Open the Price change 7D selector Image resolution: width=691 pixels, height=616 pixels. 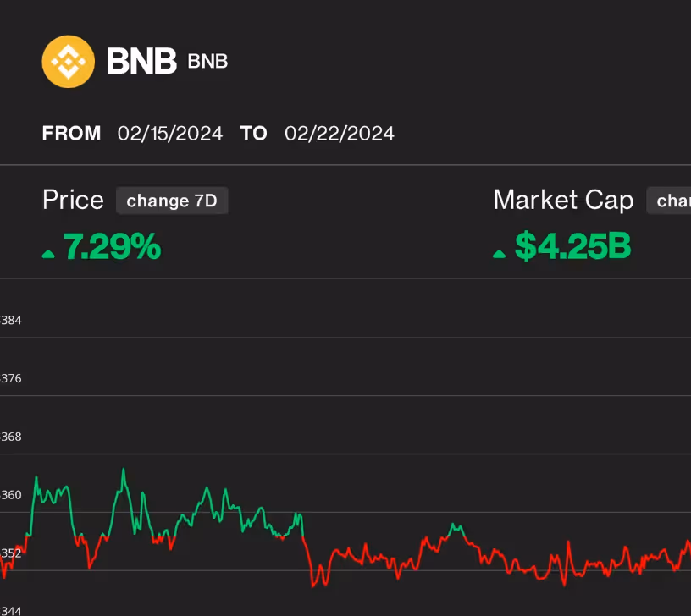tap(172, 201)
